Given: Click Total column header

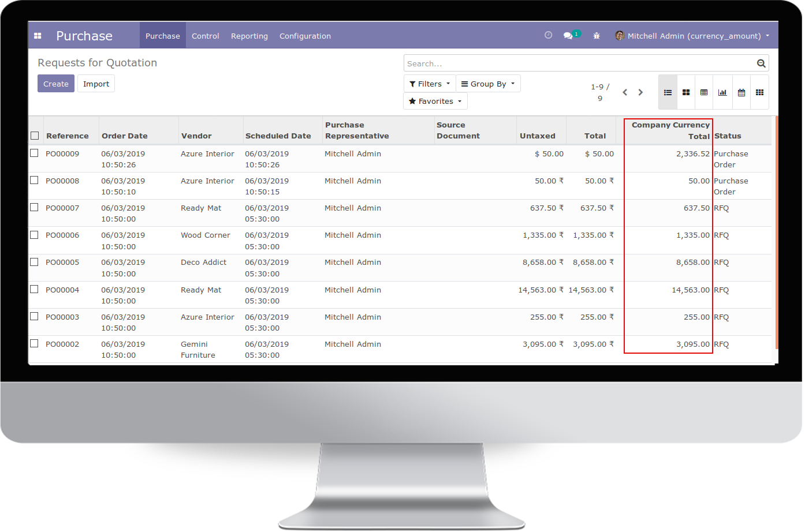Looking at the screenshot, I should [x=595, y=136].
